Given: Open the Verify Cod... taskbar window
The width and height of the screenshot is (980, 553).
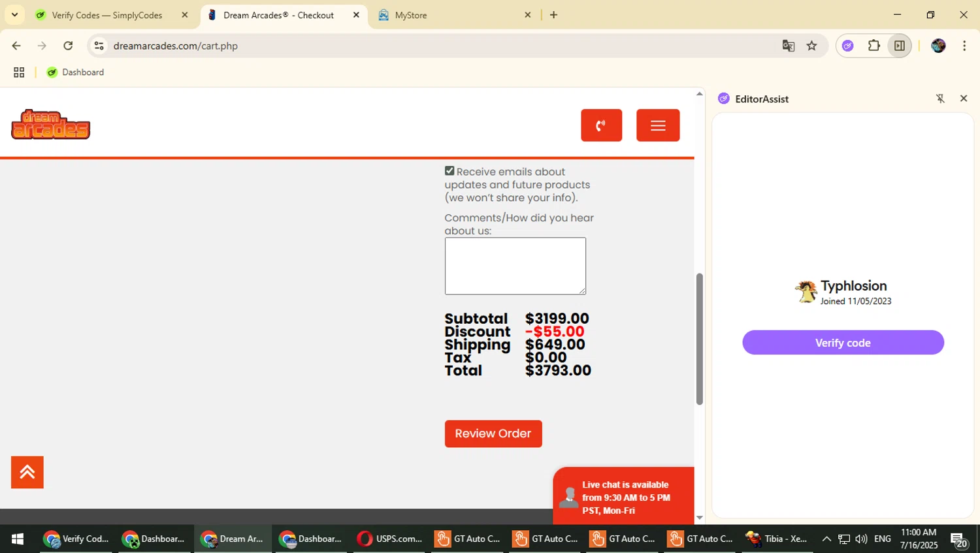Looking at the screenshot, I should tap(76, 539).
